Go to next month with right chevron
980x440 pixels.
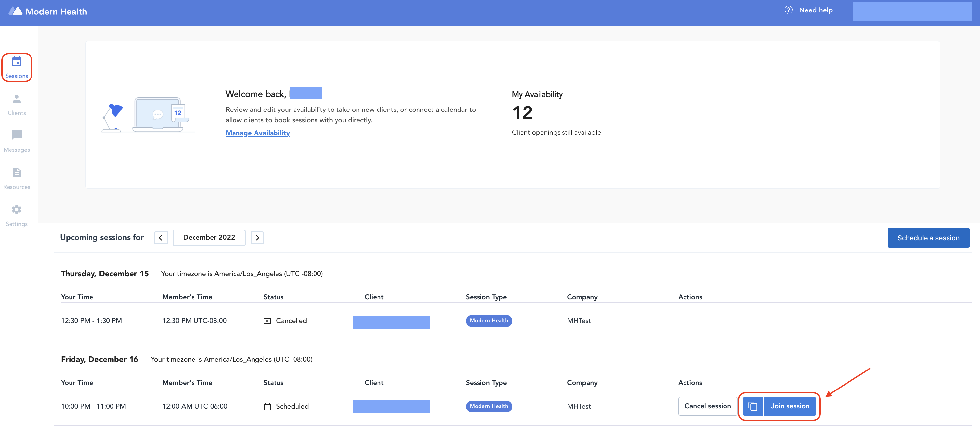pyautogui.click(x=257, y=238)
